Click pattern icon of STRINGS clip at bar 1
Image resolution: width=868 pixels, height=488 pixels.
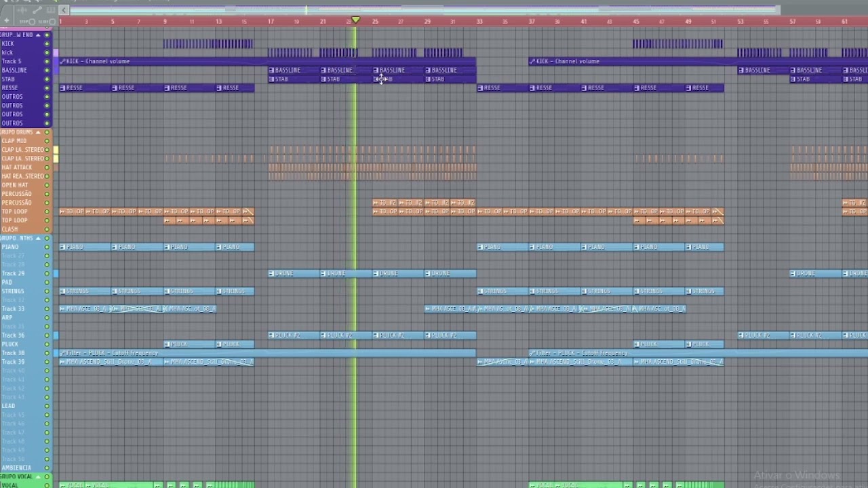(x=62, y=291)
